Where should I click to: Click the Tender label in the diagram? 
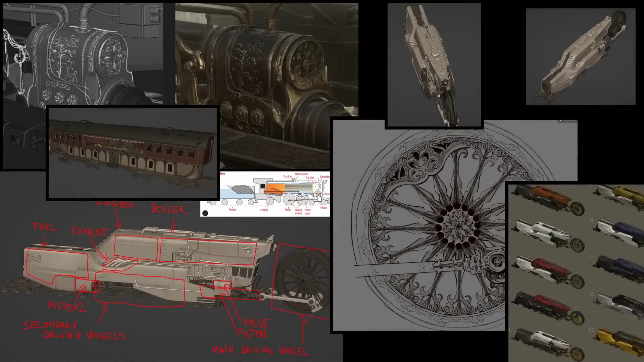pos(233,210)
